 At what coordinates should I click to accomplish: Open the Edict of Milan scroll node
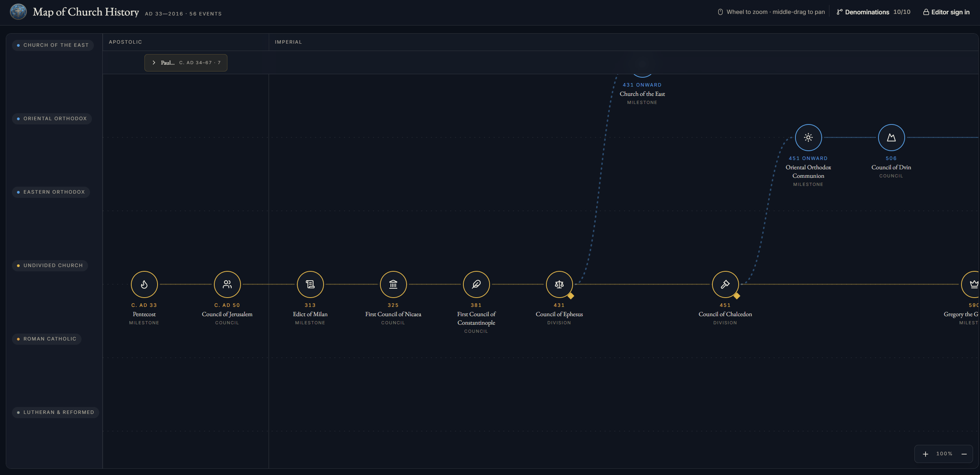coord(310,284)
